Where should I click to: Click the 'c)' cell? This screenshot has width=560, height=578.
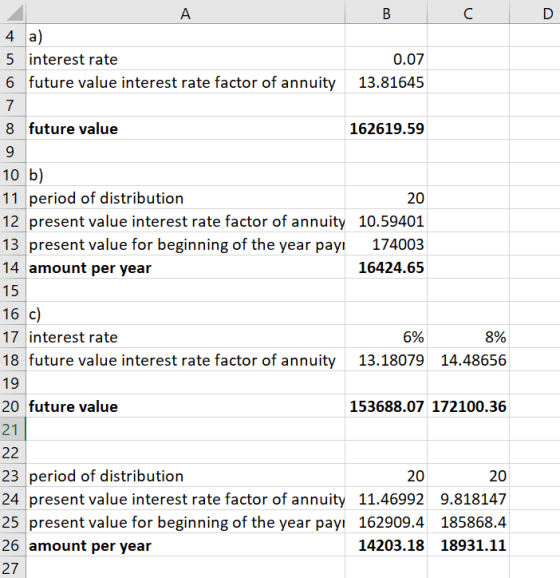point(185,314)
